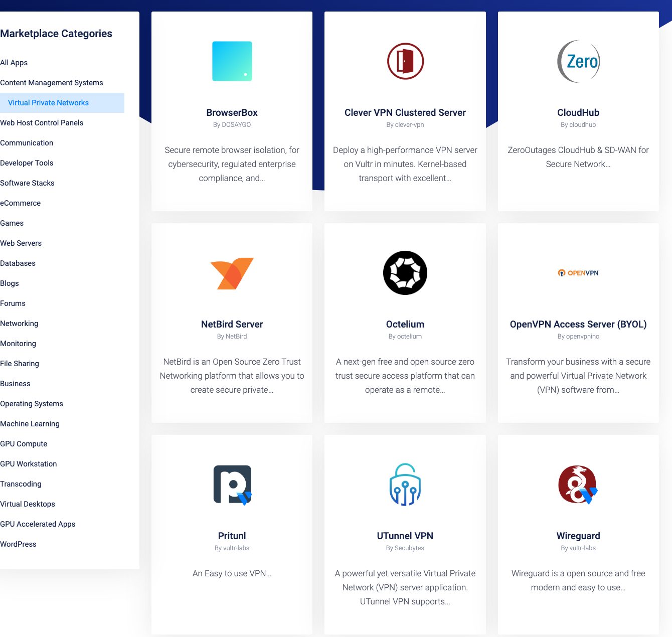Open Web Servers category
This screenshot has height=637, width=672.
coord(21,243)
